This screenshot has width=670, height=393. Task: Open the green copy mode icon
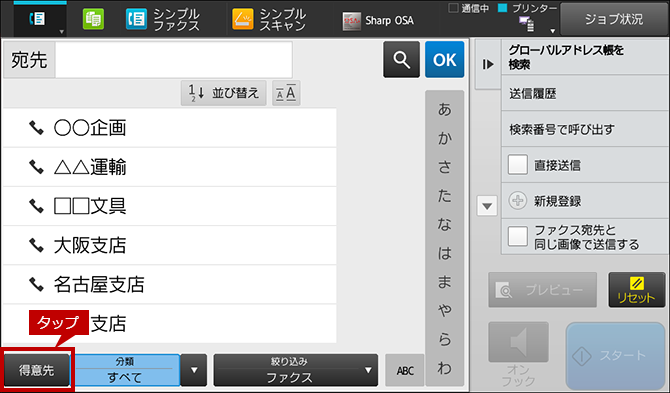click(93, 19)
